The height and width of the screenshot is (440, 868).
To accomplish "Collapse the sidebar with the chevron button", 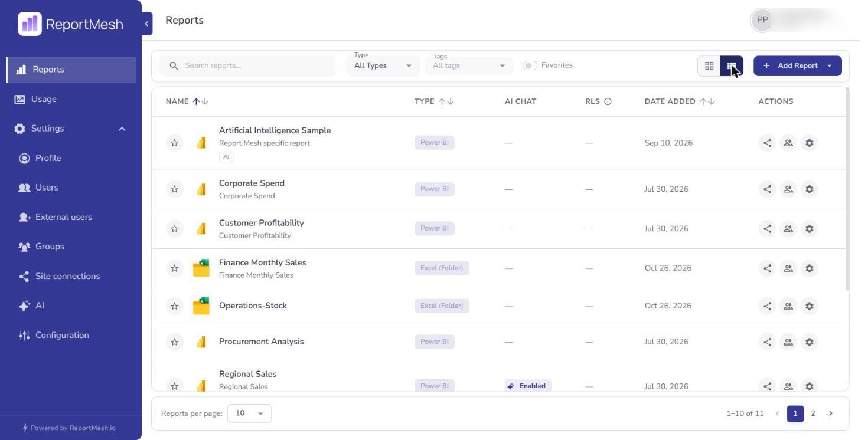I will [146, 24].
